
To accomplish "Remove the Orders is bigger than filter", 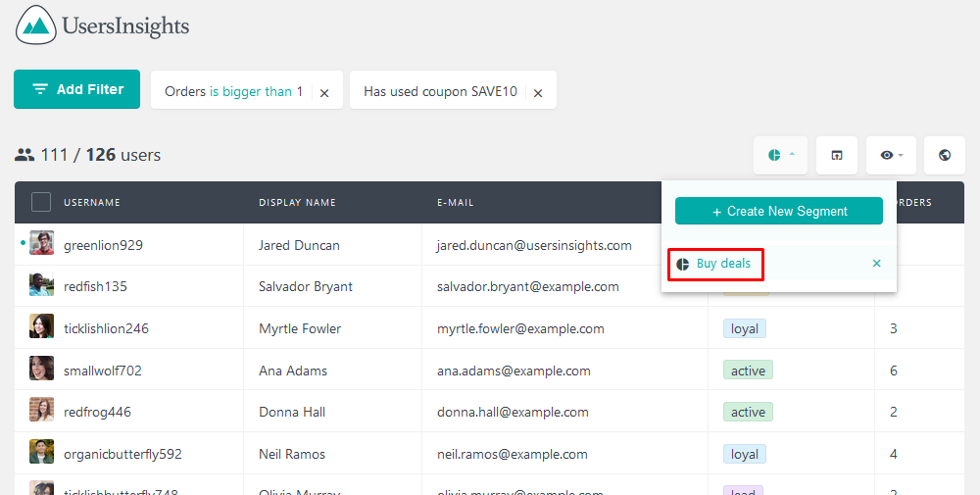I will pos(324,92).
